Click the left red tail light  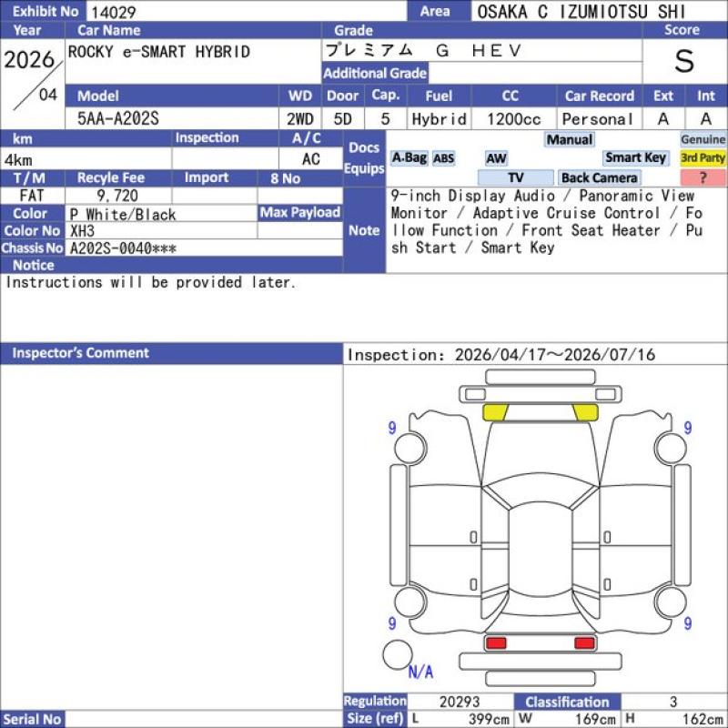click(x=495, y=643)
